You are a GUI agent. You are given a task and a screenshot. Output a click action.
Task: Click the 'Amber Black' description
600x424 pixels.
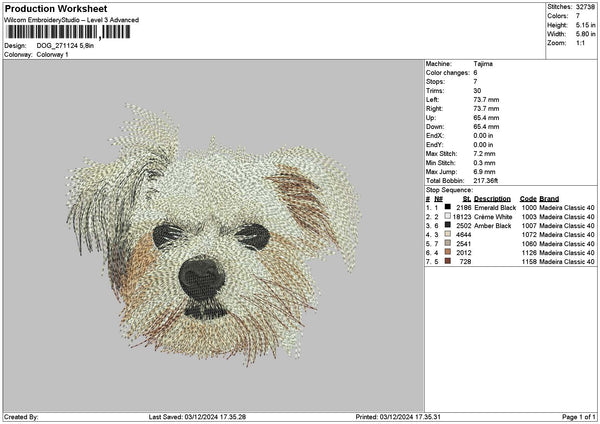[x=492, y=226]
